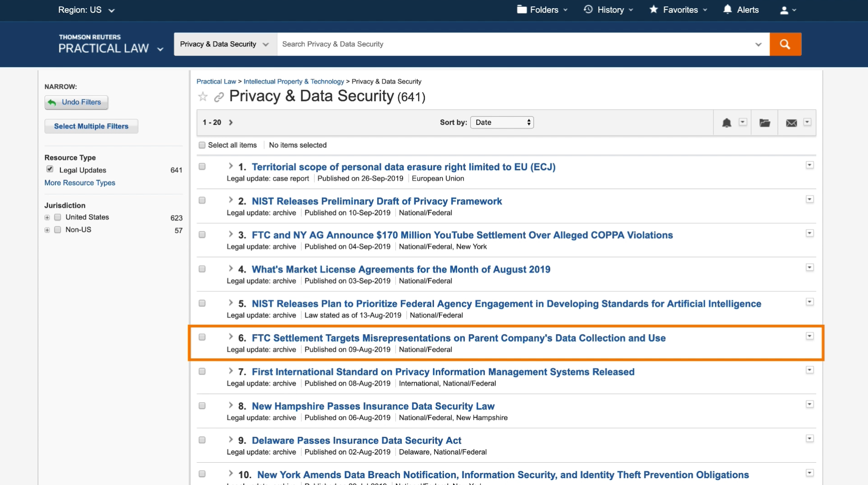Click the copy link chain icon
This screenshot has height=485, width=868.
pos(219,97)
